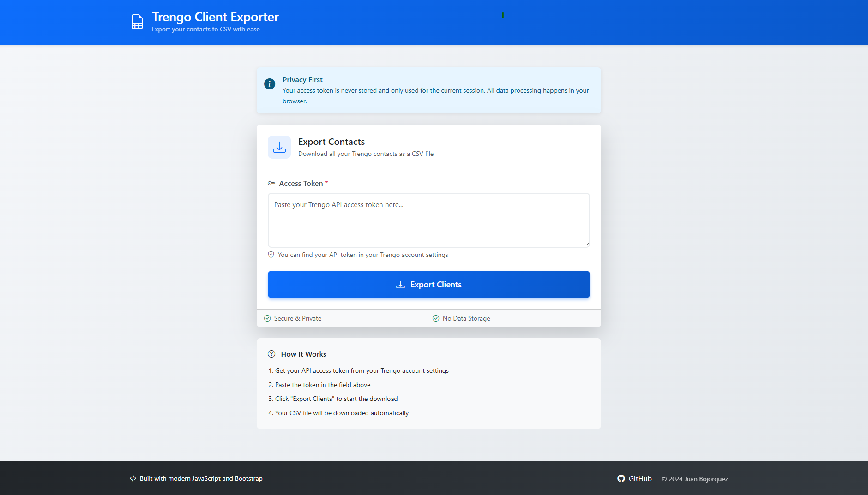Click the How It Works question mark icon

[271, 354]
